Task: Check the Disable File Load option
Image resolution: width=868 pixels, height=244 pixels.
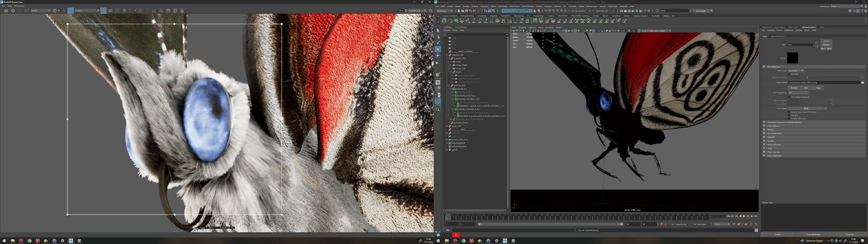Action: point(789,119)
